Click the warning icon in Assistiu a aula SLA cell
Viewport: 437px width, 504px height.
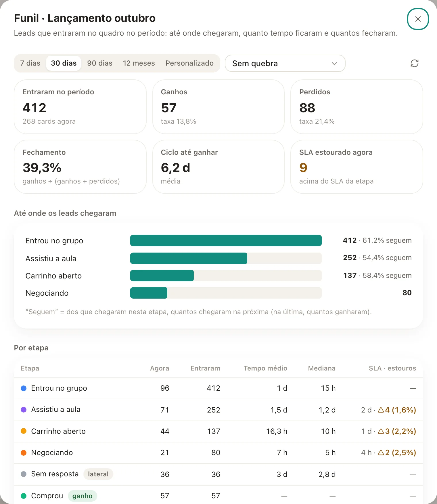tap(381, 410)
